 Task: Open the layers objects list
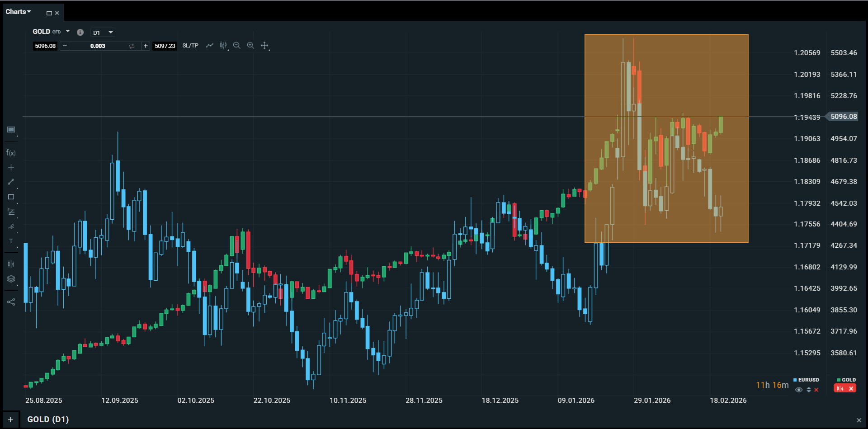[x=11, y=279]
